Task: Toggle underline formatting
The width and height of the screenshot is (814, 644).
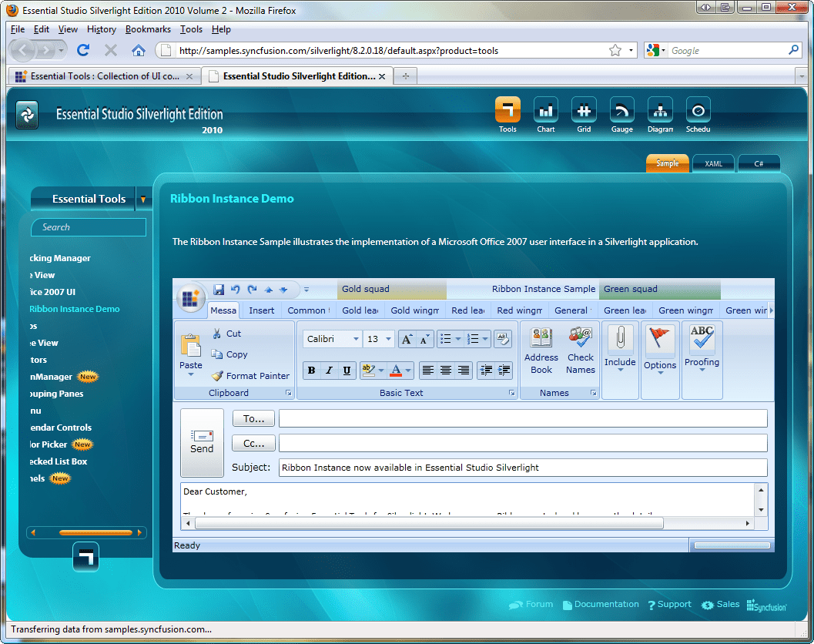Action: tap(347, 371)
